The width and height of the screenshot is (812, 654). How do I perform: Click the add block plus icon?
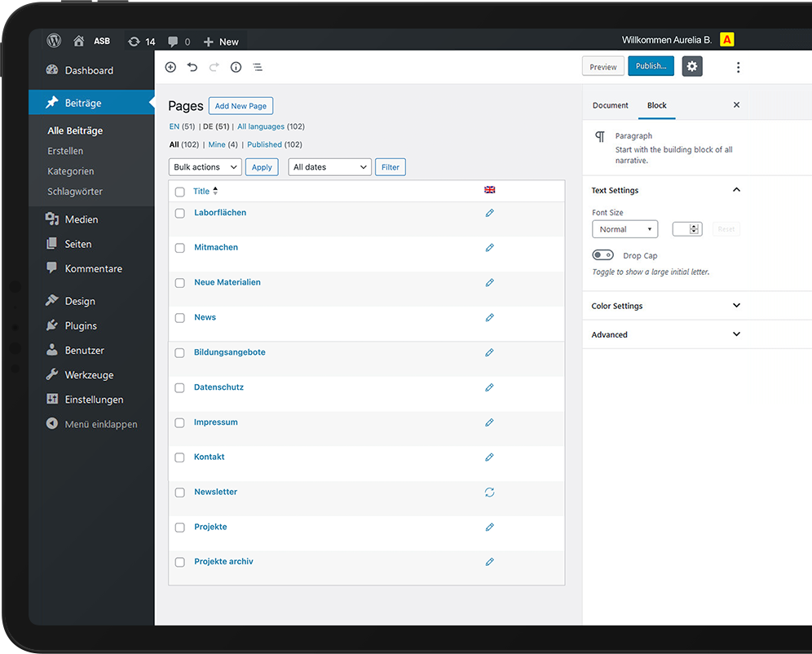pos(170,67)
